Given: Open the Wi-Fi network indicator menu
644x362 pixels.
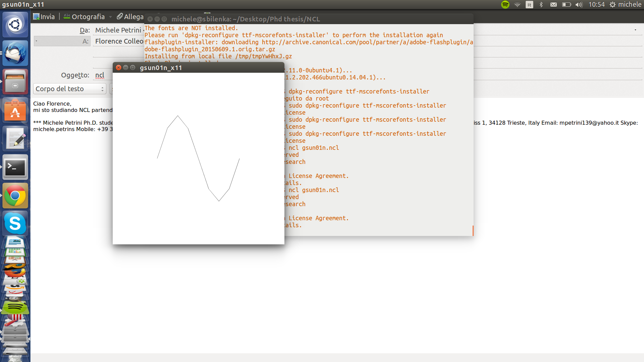Looking at the screenshot, I should pyautogui.click(x=517, y=4).
